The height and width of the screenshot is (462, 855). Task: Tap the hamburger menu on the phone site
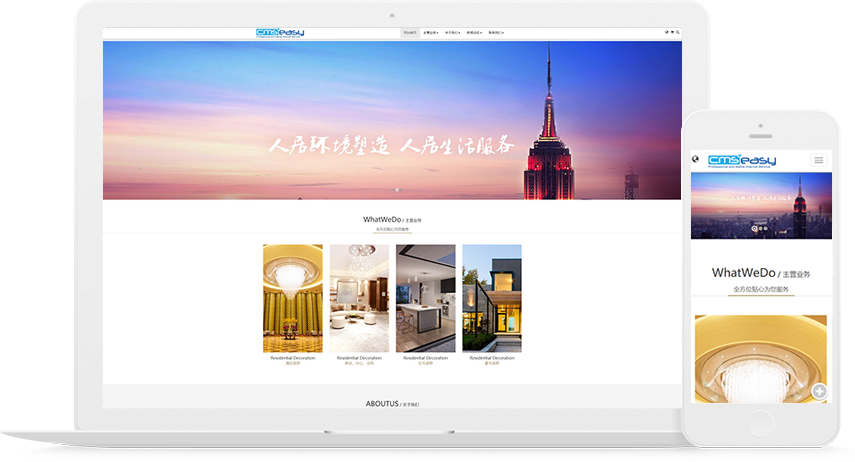pyautogui.click(x=819, y=160)
